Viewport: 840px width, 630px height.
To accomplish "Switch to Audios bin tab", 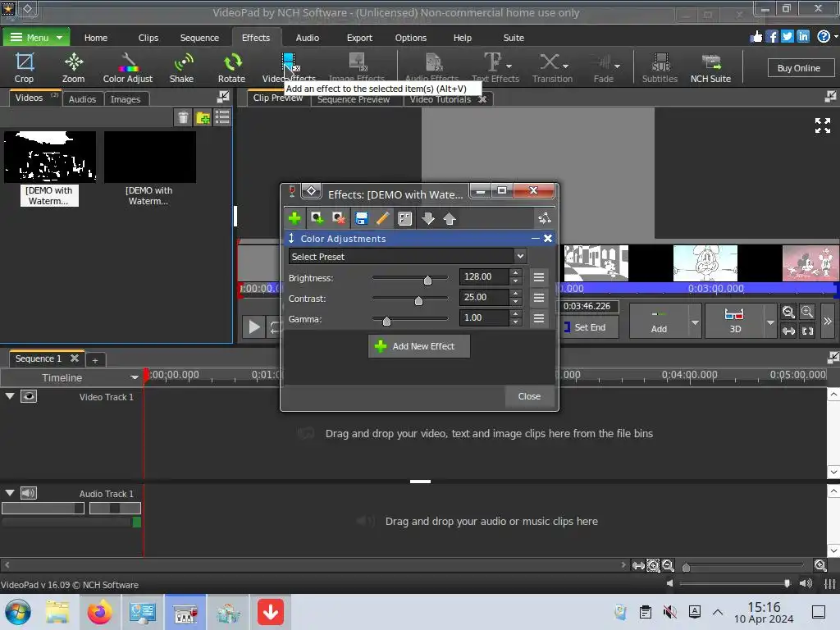I will click(82, 99).
